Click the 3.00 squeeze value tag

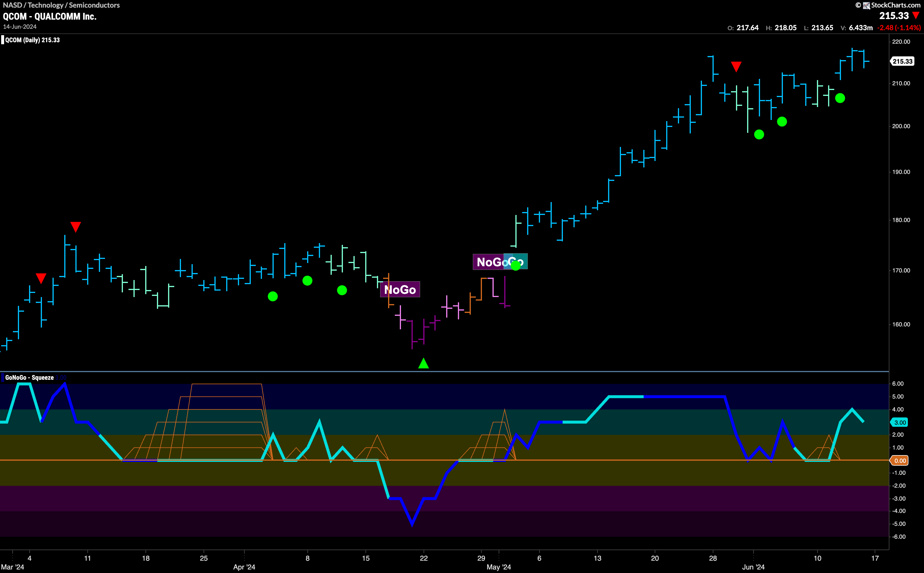tap(899, 422)
